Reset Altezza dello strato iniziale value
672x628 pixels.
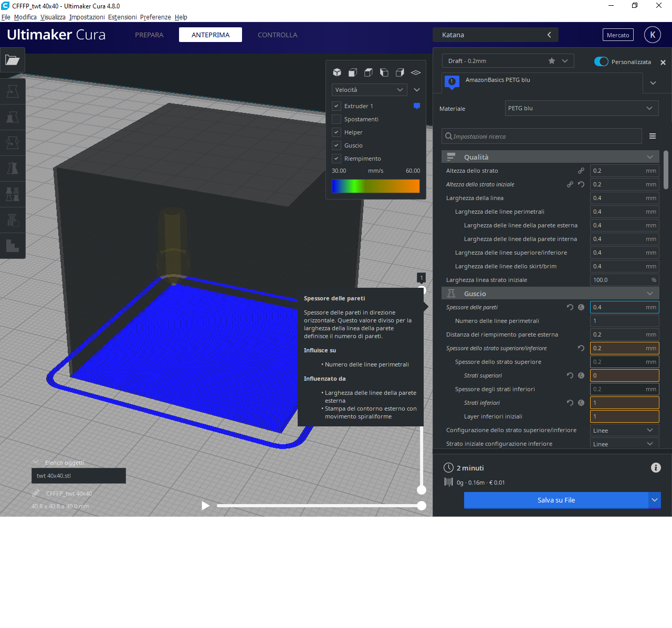coord(581,184)
